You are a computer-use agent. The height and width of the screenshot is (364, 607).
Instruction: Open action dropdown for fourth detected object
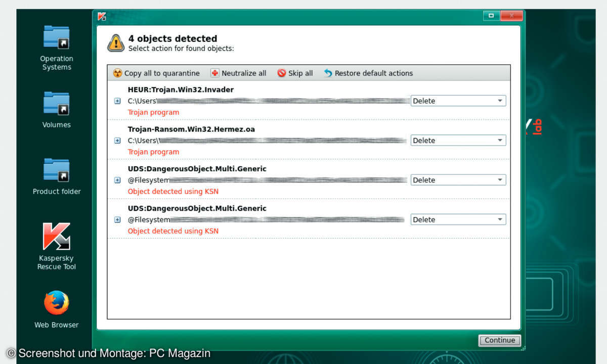[458, 219]
